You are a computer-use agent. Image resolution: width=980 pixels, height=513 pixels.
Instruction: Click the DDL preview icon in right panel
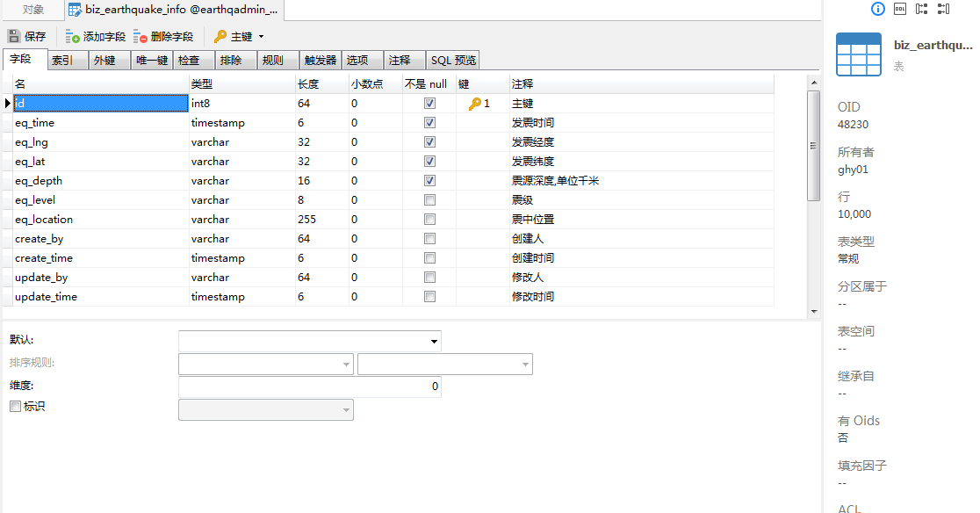(x=900, y=9)
